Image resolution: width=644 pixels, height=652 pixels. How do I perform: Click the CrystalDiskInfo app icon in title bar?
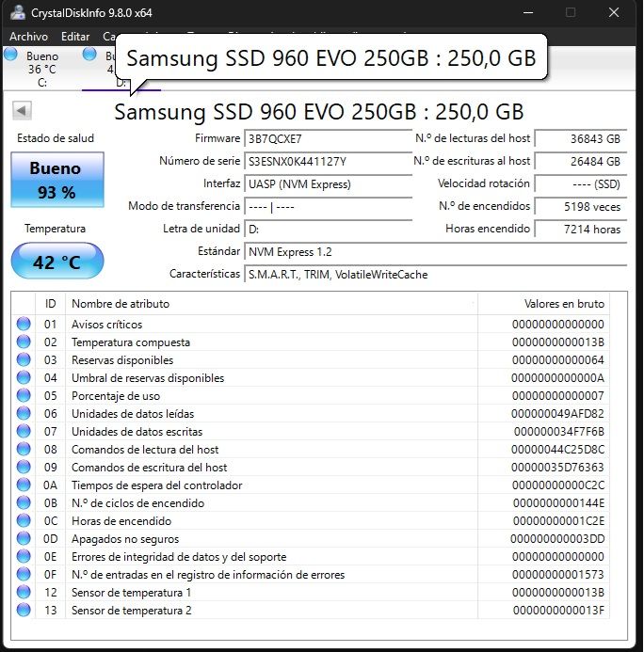point(17,12)
